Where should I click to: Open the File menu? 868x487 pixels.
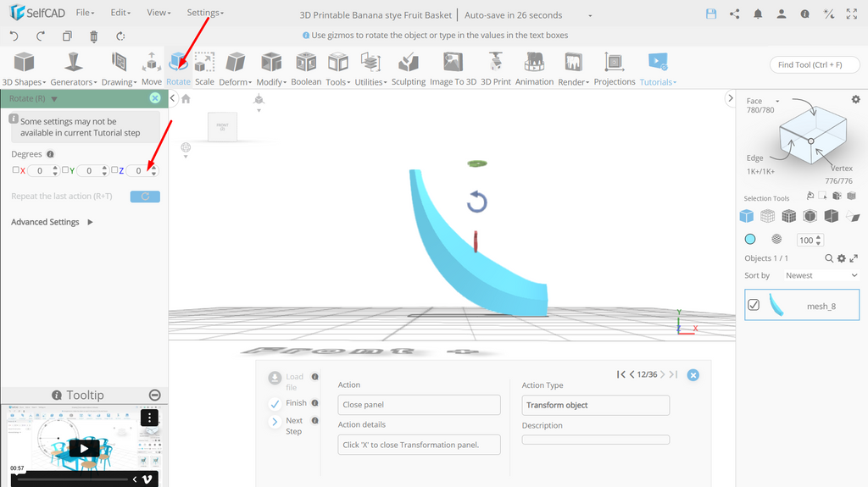coord(86,12)
